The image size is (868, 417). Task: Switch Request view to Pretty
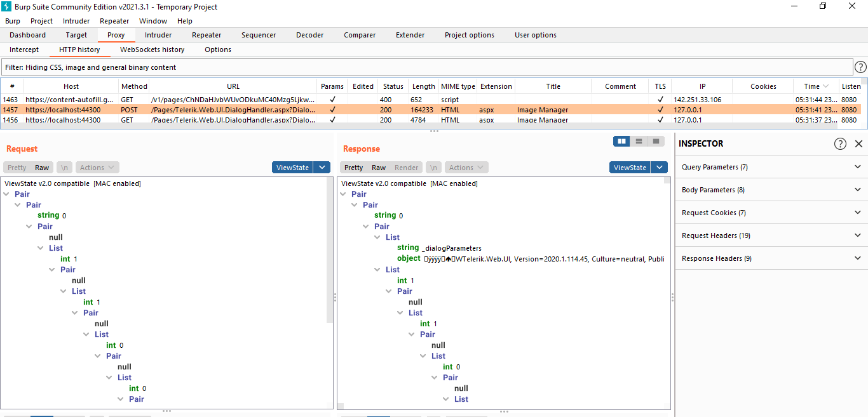(17, 168)
